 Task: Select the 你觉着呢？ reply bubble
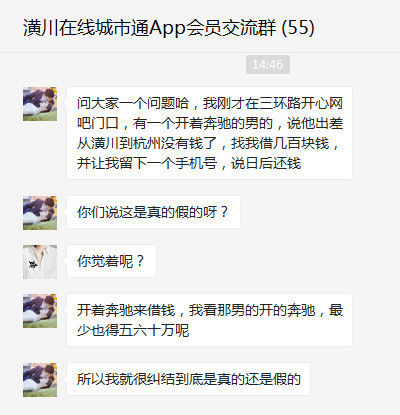(x=111, y=261)
